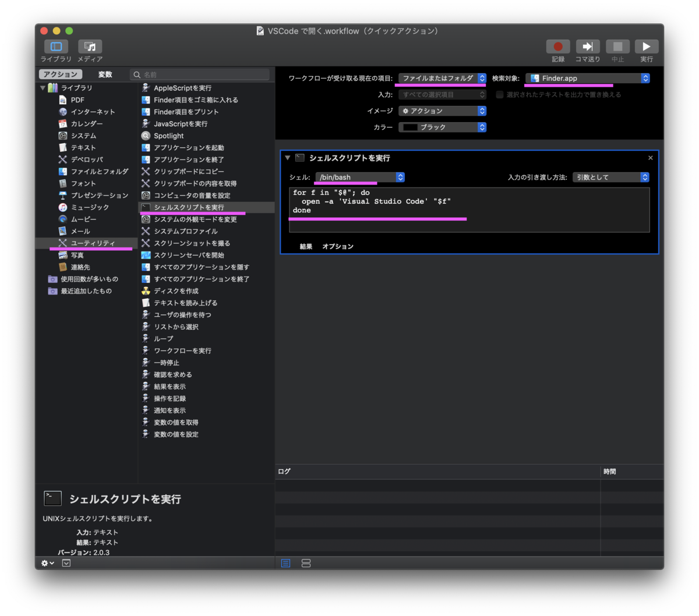699x616 pixels.
Task: Show the log list view button
Action: click(285, 563)
